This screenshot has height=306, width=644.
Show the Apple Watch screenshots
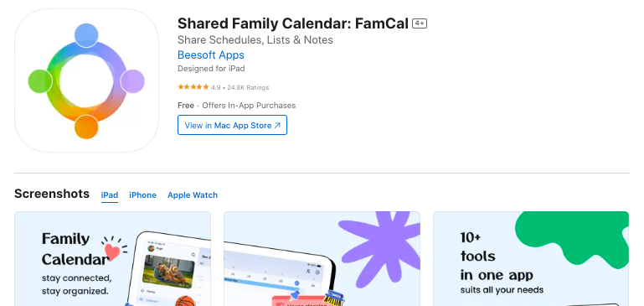coord(193,195)
